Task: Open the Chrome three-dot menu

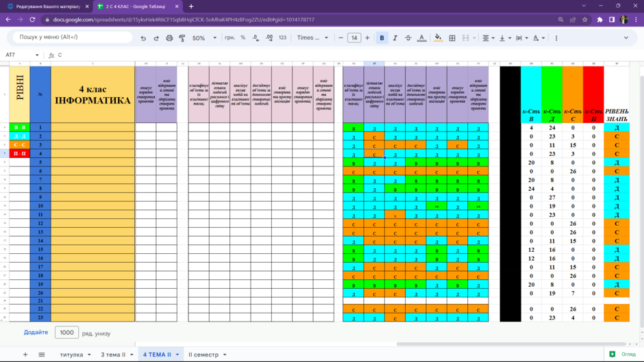Action: (x=636, y=20)
